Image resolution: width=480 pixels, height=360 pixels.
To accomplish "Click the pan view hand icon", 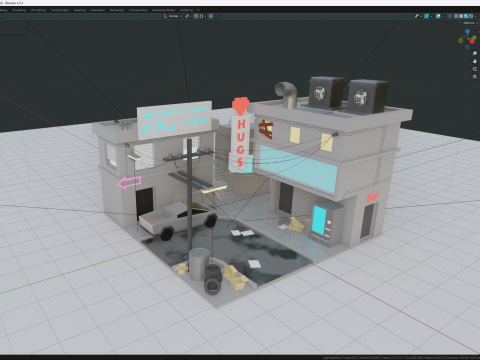I will pyautogui.click(x=475, y=61).
